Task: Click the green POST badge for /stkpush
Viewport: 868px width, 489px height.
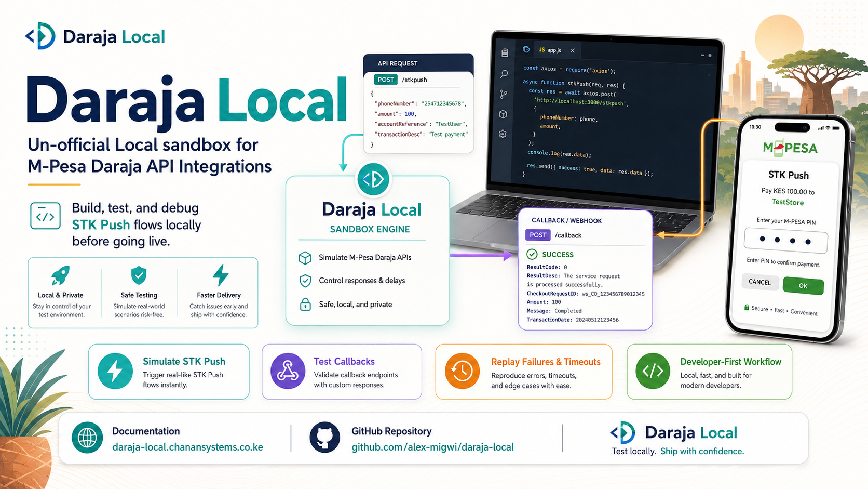Action: [x=386, y=80]
